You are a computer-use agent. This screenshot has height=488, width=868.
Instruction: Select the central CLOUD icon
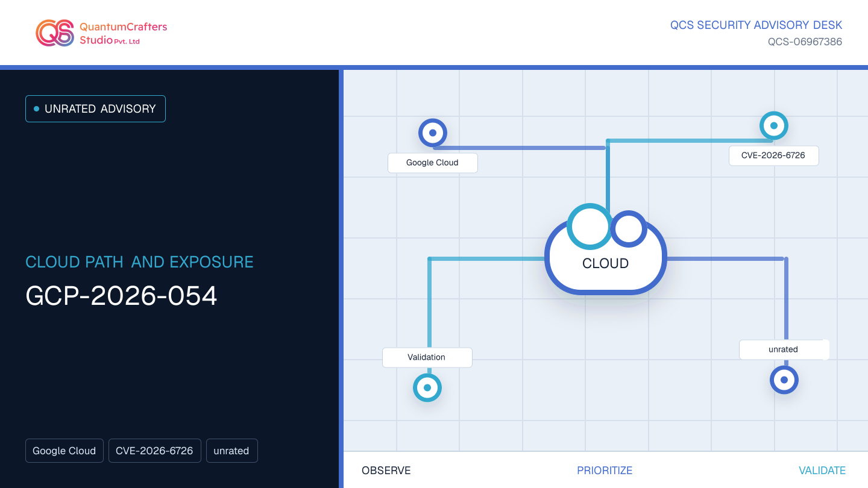coord(606,249)
